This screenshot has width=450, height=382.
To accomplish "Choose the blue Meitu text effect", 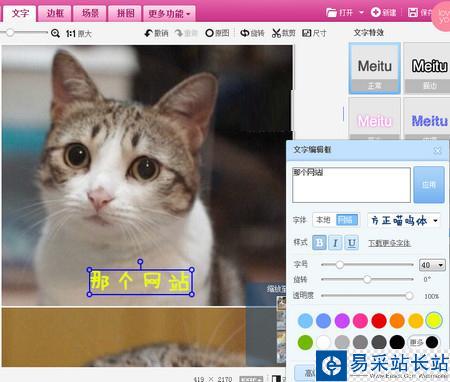I will 428,118.
